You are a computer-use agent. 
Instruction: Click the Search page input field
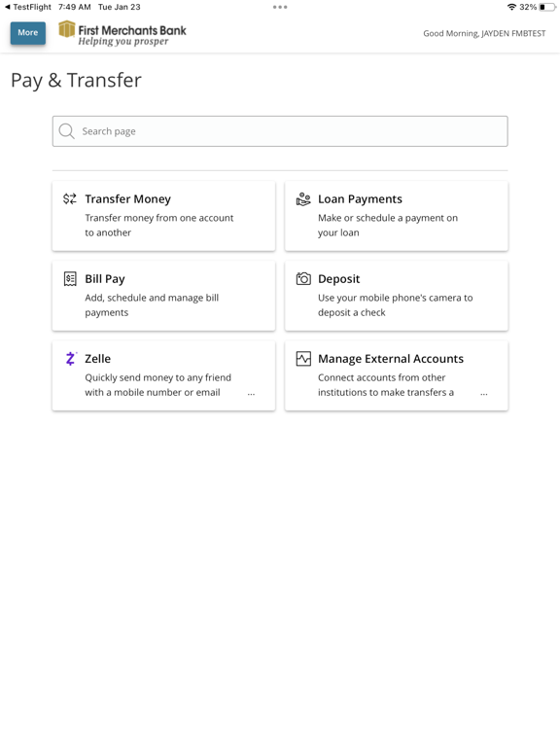(x=280, y=131)
